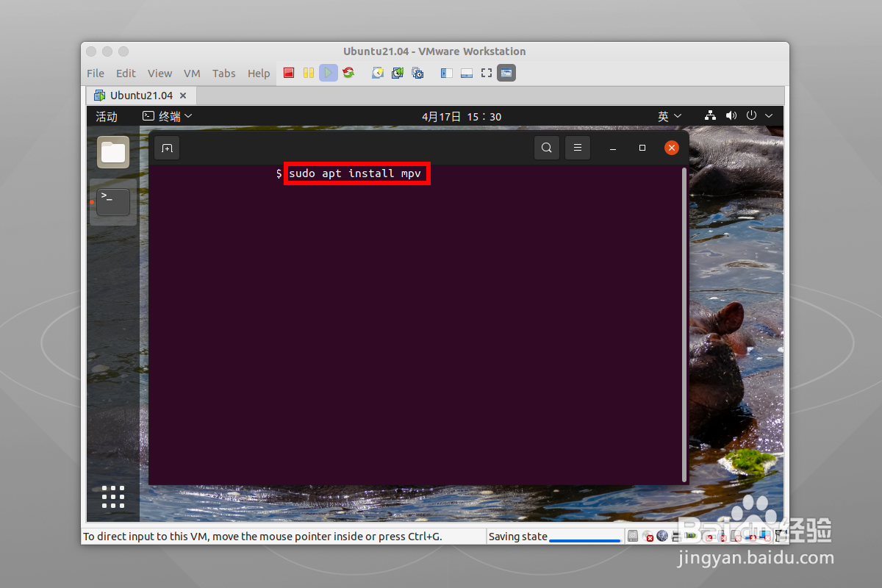Open terminal search with the magnifier
Image resolution: width=882 pixels, height=588 pixels.
pyautogui.click(x=546, y=147)
